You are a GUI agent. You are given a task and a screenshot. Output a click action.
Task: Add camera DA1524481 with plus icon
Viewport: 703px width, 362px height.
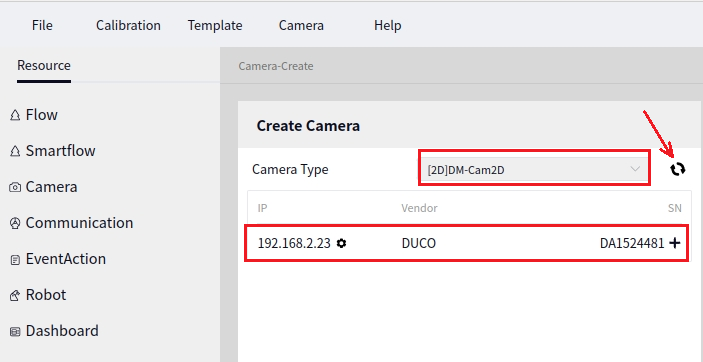[674, 243]
